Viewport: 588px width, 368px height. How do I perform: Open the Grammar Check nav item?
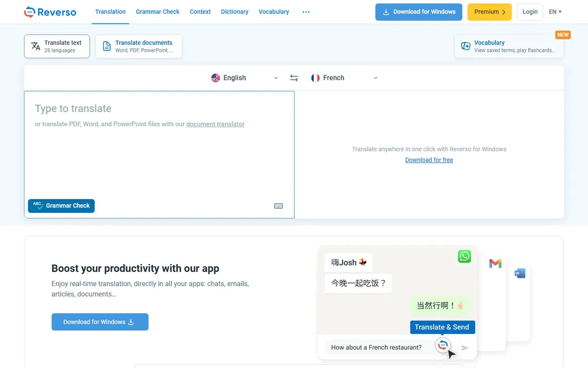[x=158, y=12]
